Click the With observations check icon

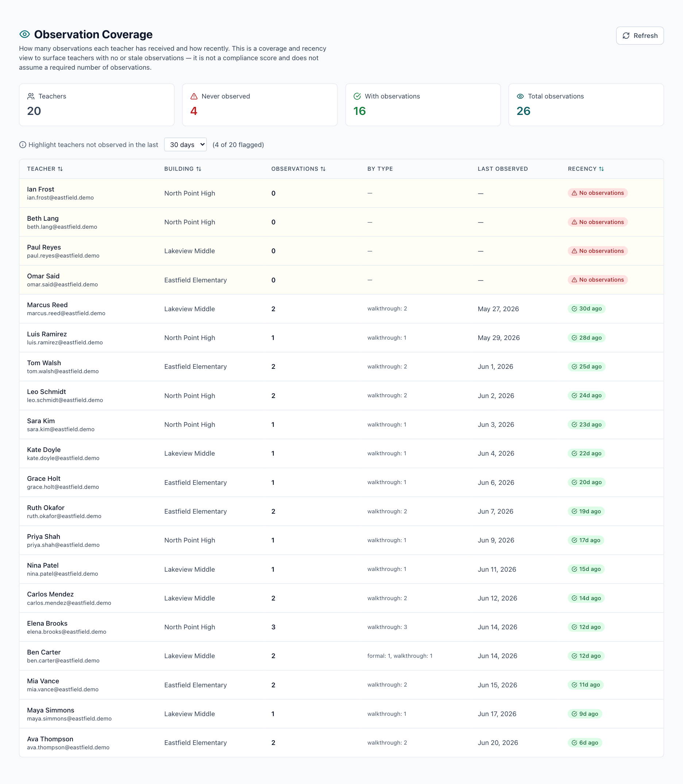[357, 96]
